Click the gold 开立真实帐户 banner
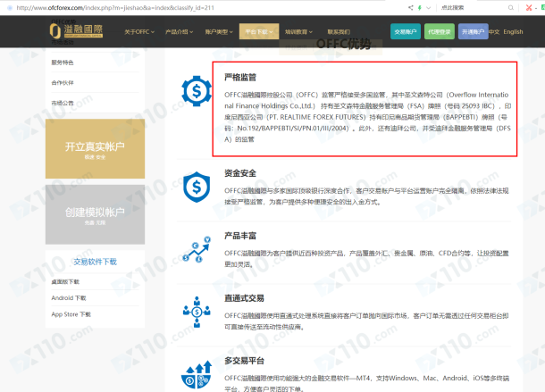 coord(95,148)
